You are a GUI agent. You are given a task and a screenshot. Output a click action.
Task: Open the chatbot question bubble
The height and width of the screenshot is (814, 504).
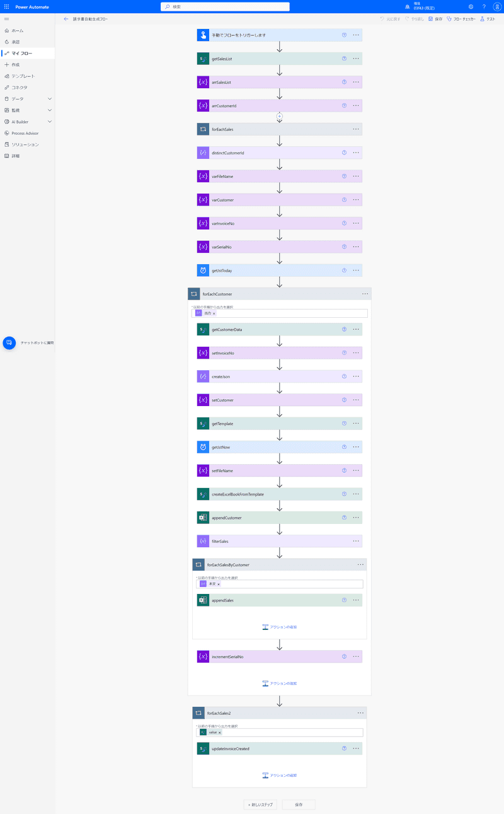coord(9,342)
